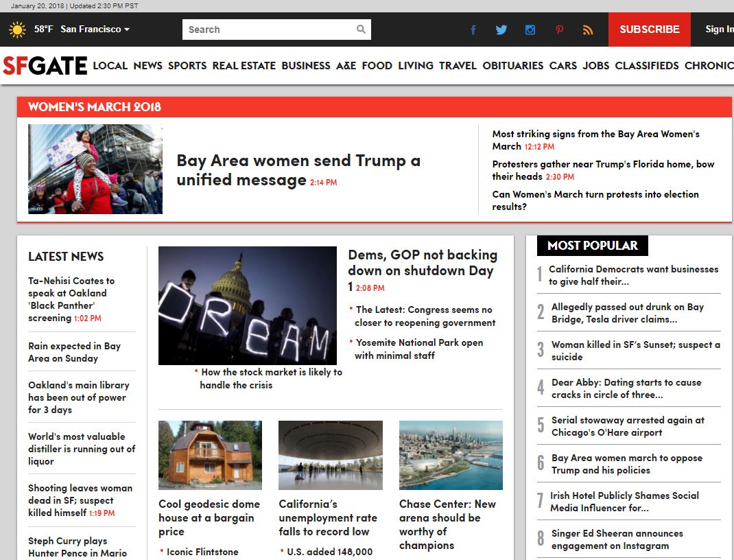Open 'Protesters gather near Trump's Florida home' story
The height and width of the screenshot is (560, 734).
(603, 170)
